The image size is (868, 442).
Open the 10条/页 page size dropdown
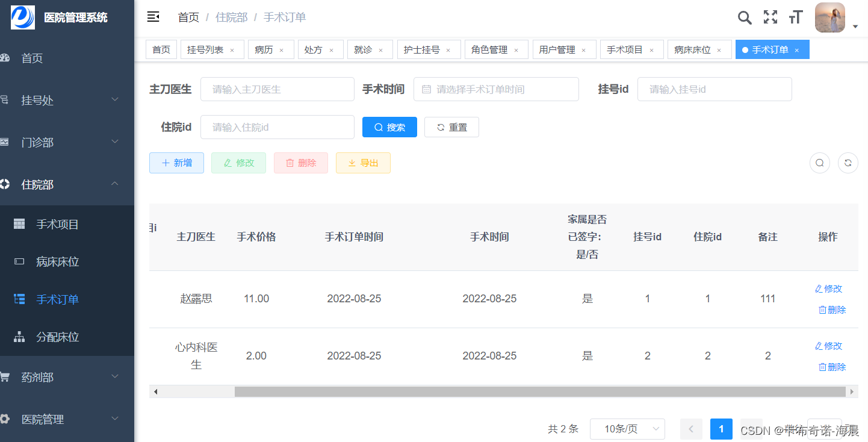627,429
